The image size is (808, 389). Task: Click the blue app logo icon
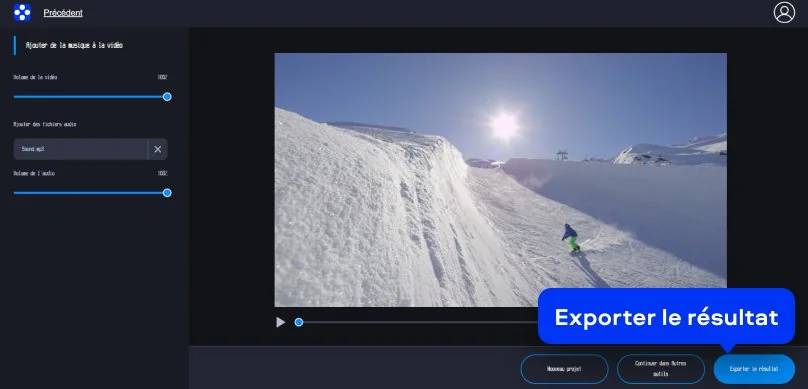tap(22, 12)
